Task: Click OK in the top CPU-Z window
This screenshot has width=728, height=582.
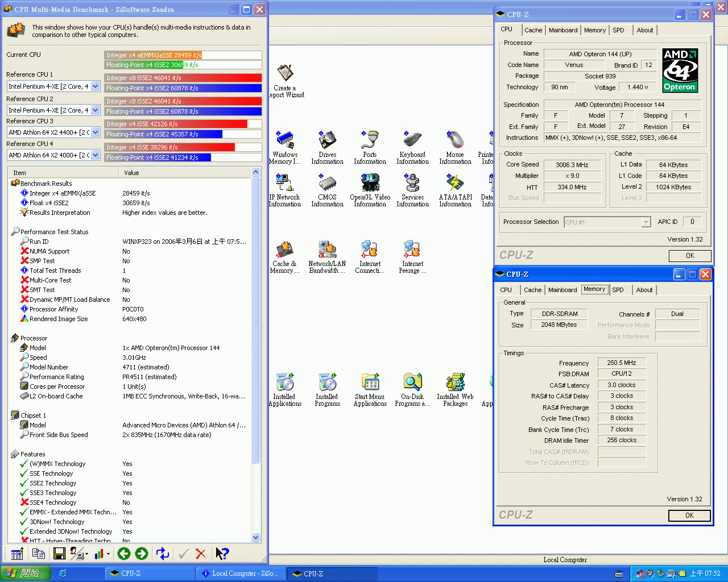Action: point(689,256)
